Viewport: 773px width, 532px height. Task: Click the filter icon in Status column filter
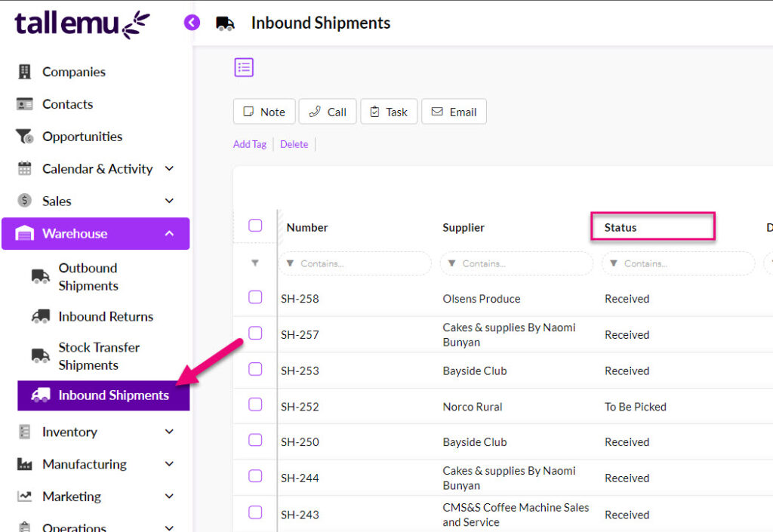(x=613, y=263)
